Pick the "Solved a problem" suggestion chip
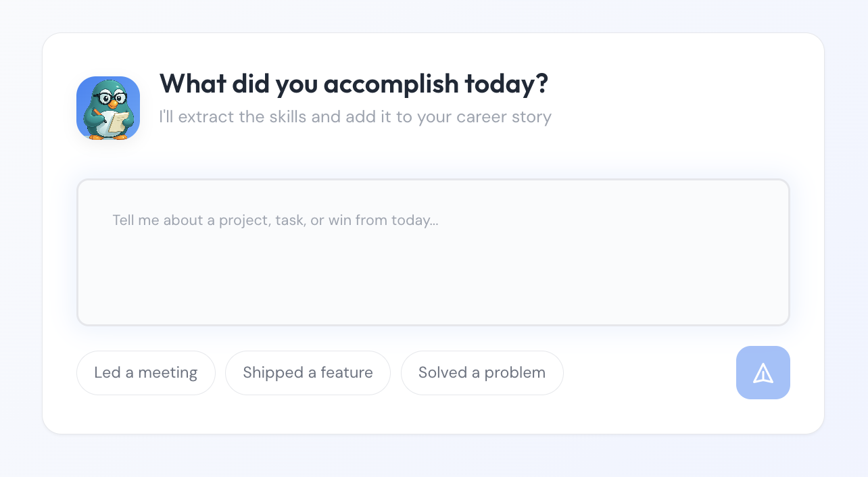Viewport: 868px width, 477px height. (482, 373)
